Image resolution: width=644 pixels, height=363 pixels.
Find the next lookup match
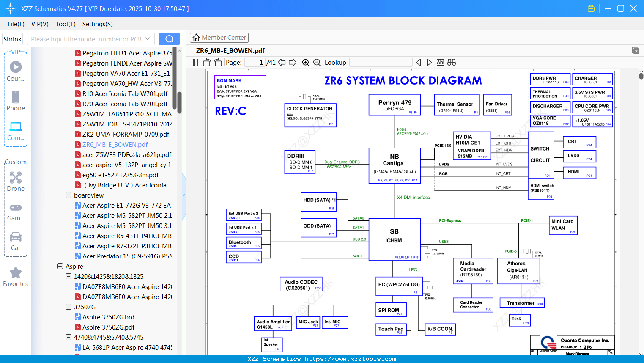(x=429, y=63)
